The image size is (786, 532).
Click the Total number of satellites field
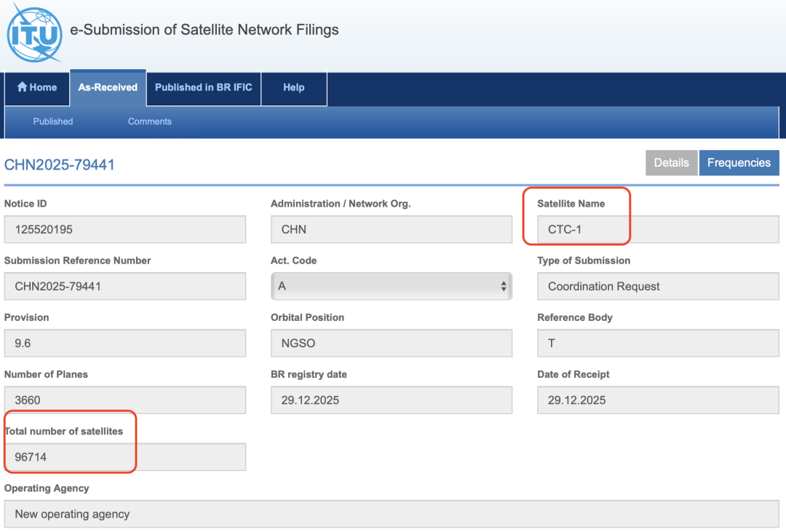(124, 457)
